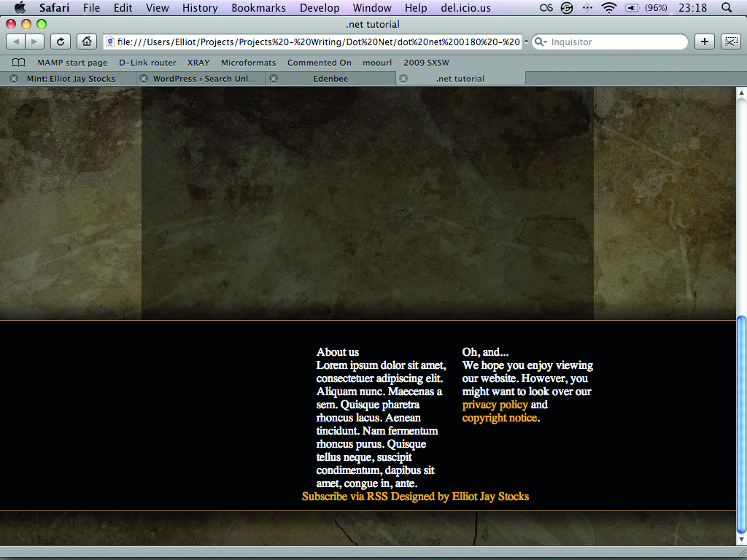Image resolution: width=747 pixels, height=560 pixels.
Task: Open the Develop menu
Action: click(x=320, y=7)
